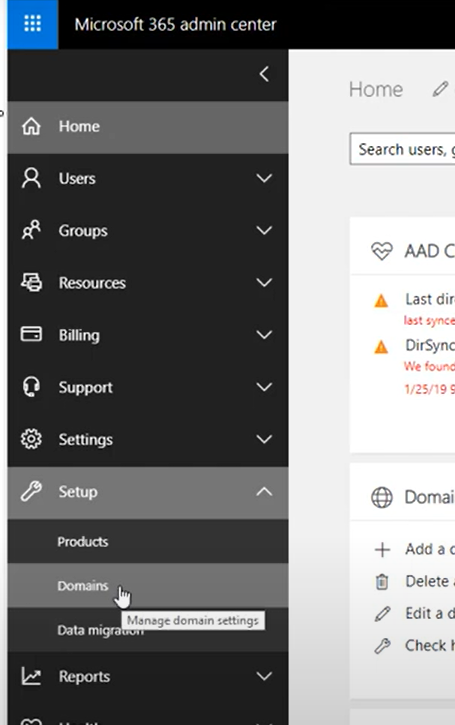
Task: Click the Support navigation label
Action: 86,387
